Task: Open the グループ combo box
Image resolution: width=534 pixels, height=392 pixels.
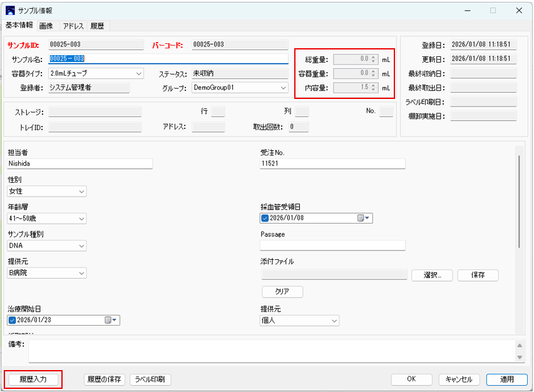Action: [283, 88]
